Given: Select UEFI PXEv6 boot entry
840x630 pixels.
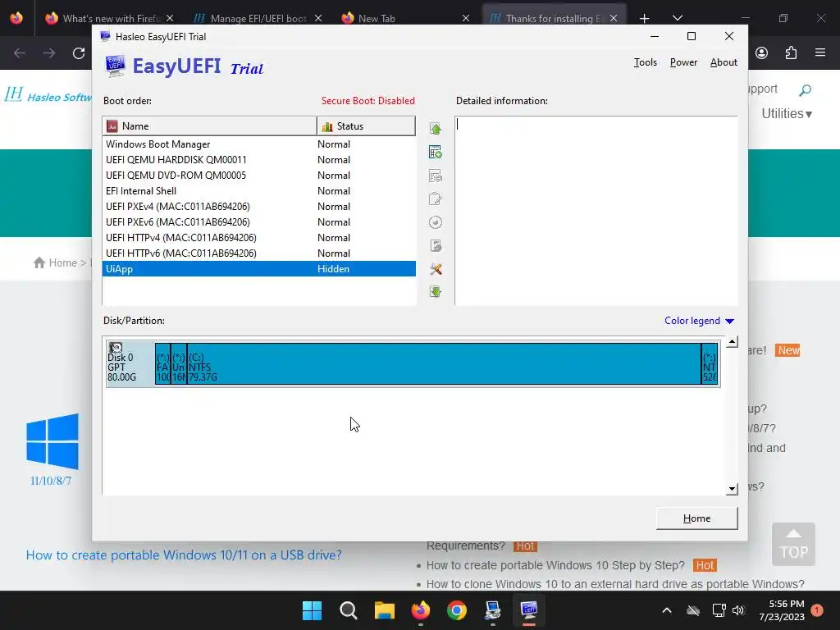Looking at the screenshot, I should pos(258,221).
